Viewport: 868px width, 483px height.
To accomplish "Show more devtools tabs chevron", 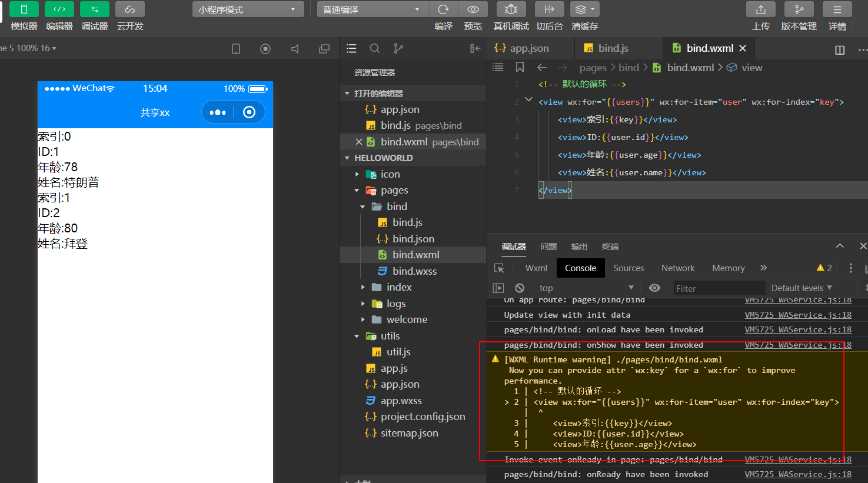I will click(763, 268).
